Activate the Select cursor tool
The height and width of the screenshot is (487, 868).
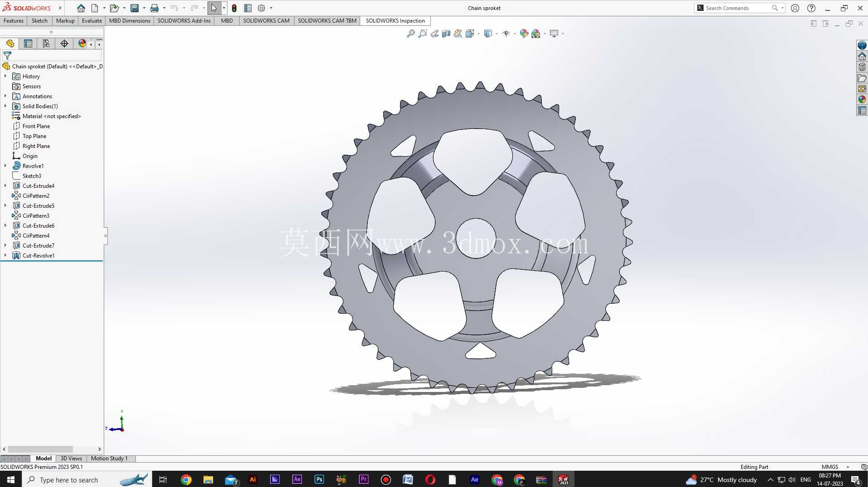pyautogui.click(x=214, y=8)
